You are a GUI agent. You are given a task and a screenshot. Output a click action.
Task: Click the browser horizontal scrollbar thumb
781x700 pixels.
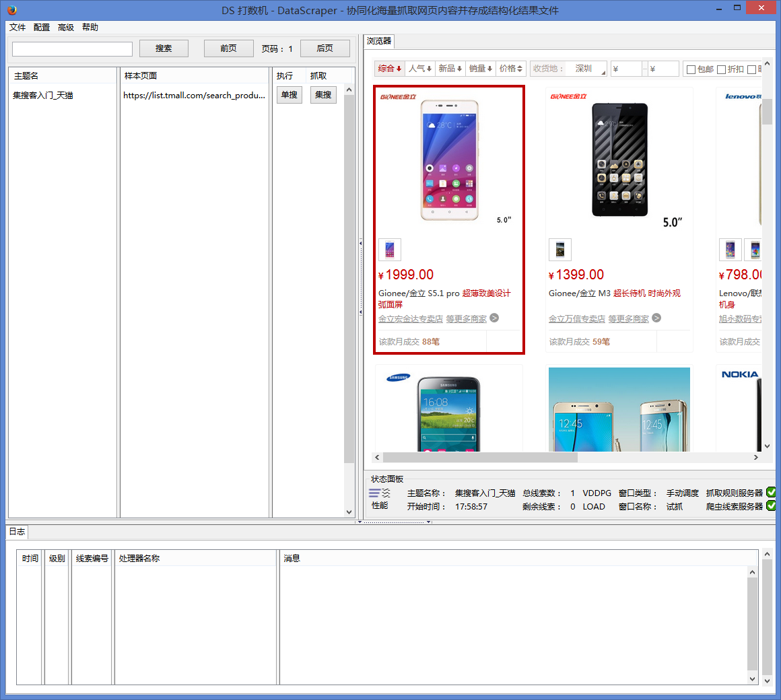[480, 457]
